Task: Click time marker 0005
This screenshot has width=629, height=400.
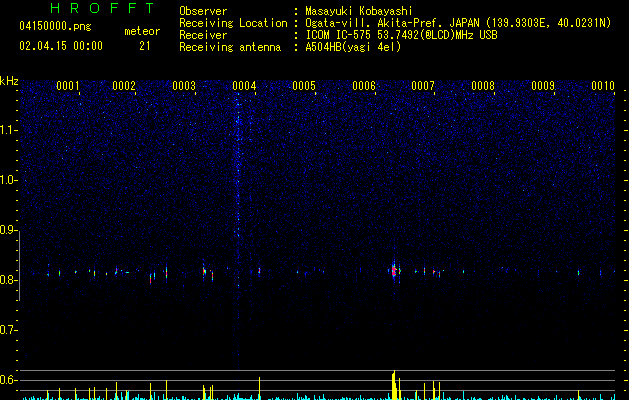Action: [304, 86]
